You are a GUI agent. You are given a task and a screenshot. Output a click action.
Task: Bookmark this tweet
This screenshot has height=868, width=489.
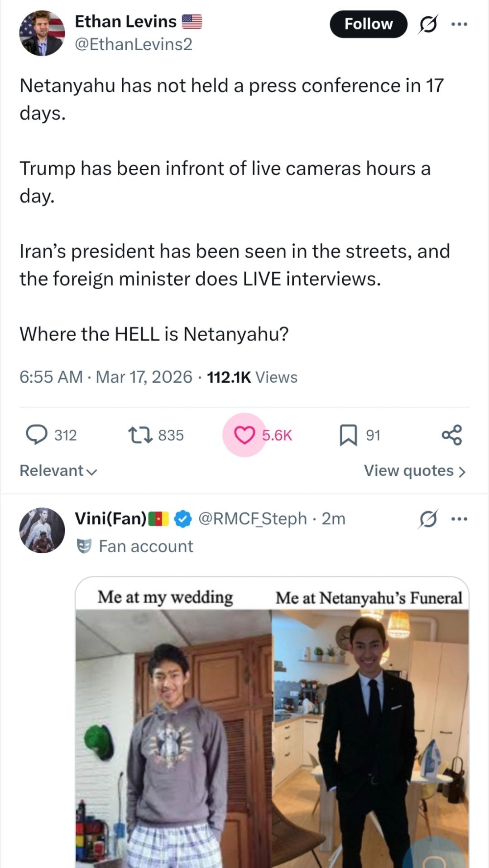pos(348,435)
